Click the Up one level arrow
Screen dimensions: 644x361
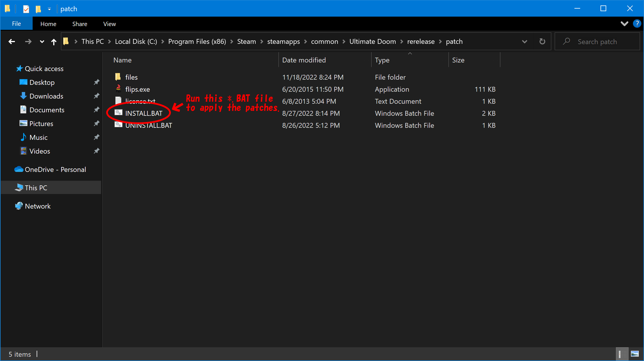(54, 42)
